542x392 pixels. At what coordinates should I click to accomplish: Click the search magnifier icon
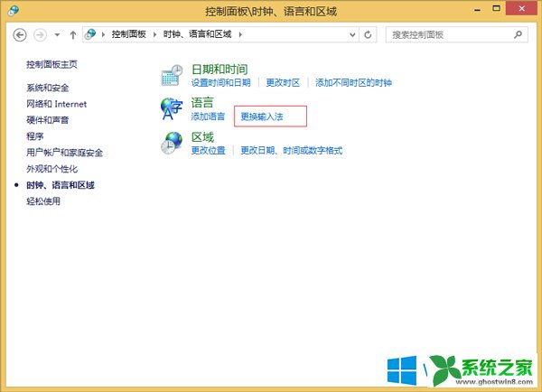[518, 34]
